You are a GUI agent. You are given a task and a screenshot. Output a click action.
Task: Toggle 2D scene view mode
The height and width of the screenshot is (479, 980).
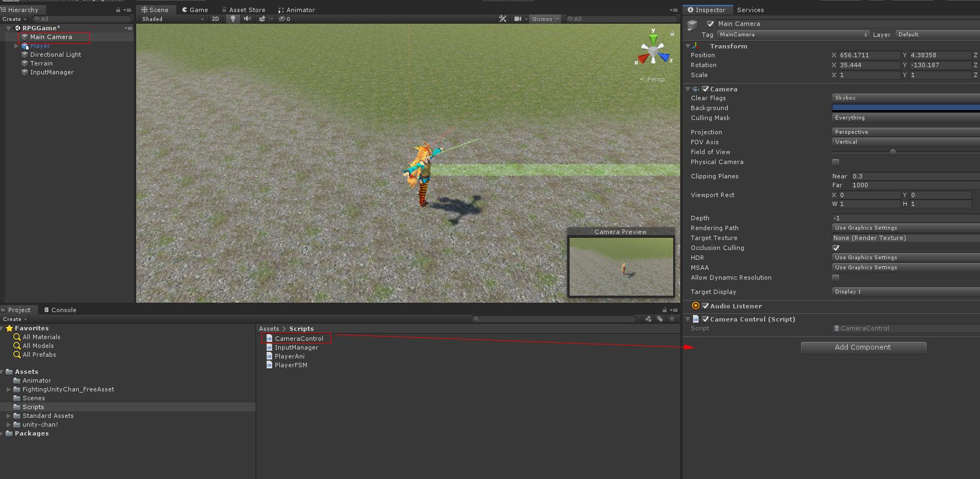(215, 19)
